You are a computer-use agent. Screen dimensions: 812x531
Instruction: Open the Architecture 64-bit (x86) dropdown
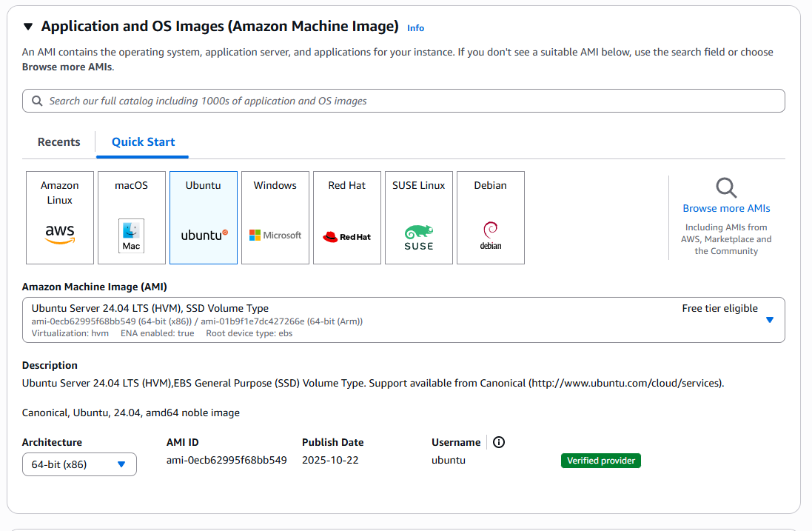[x=79, y=464]
